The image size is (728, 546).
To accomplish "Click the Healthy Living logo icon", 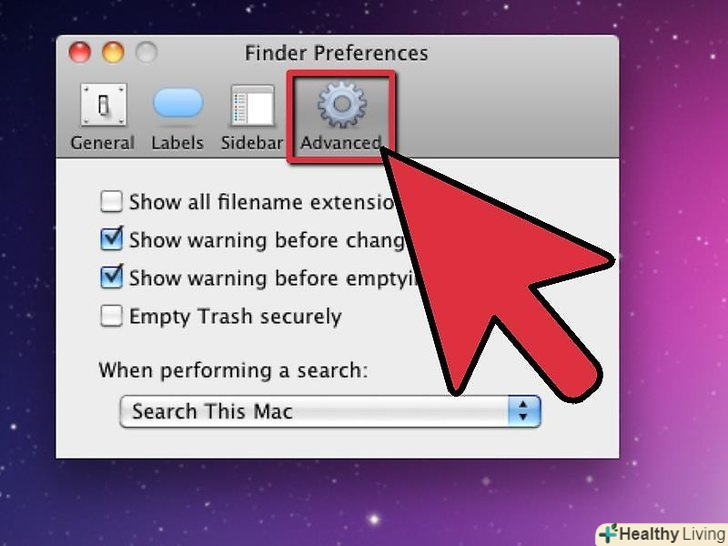I will click(x=609, y=533).
